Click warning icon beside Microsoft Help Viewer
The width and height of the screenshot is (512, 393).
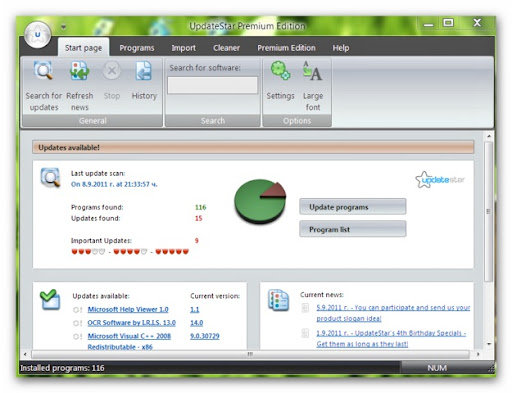pos(77,310)
